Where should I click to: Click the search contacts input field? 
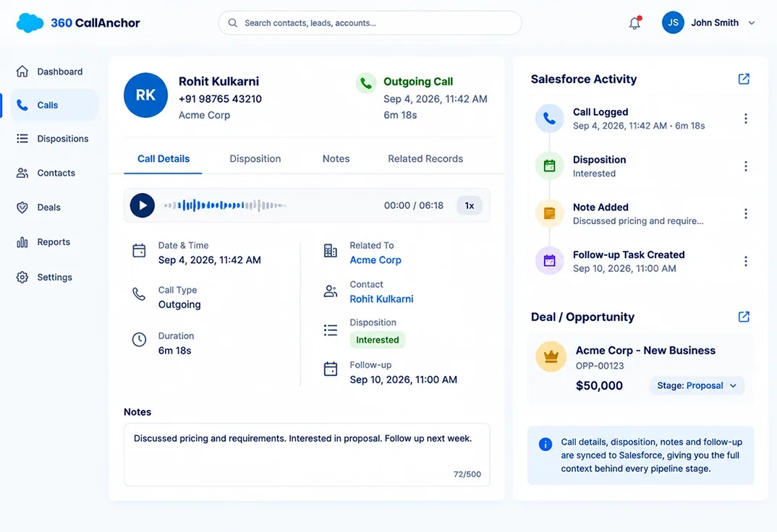coord(370,22)
